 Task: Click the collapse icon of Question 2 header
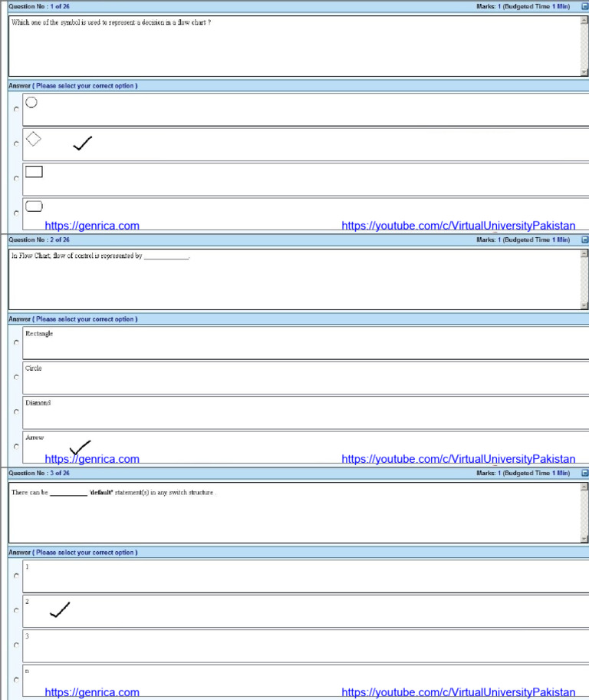584,239
